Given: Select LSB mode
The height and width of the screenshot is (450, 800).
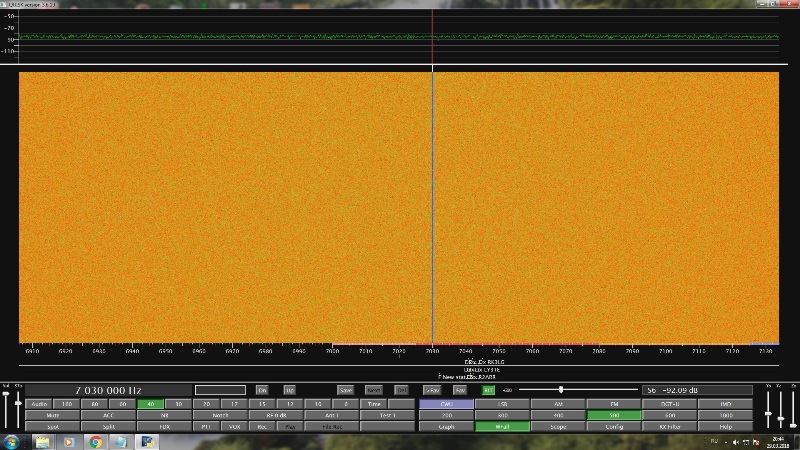Looking at the screenshot, I should pos(503,404).
